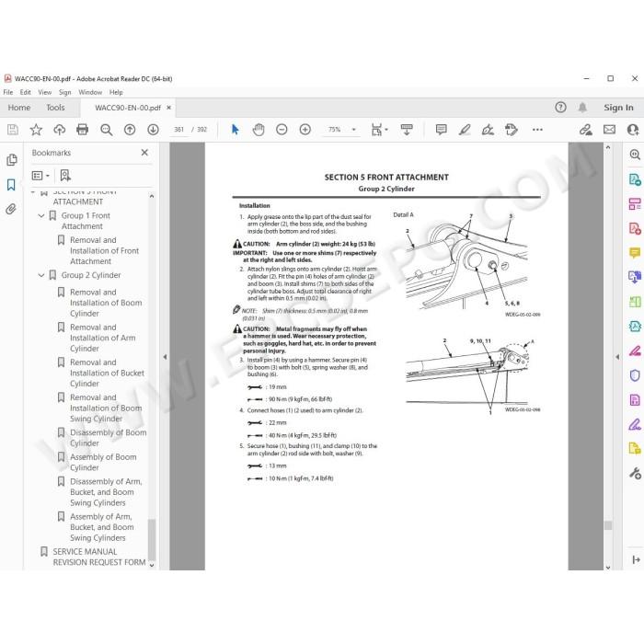Click the stamp tool icon
This screenshot has width=644, height=644.
[x=512, y=130]
